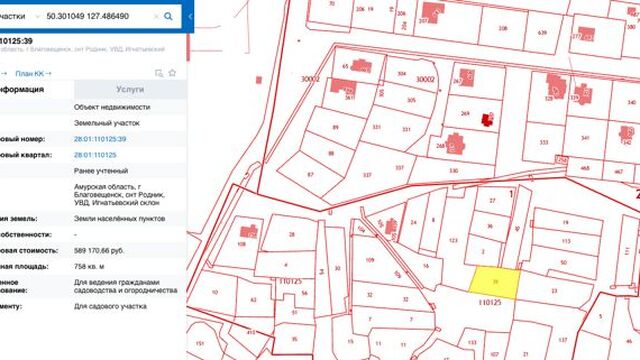The height and width of the screenshot is (360, 640).
Task: Select map parcel labeled 639
Action: 542,32
